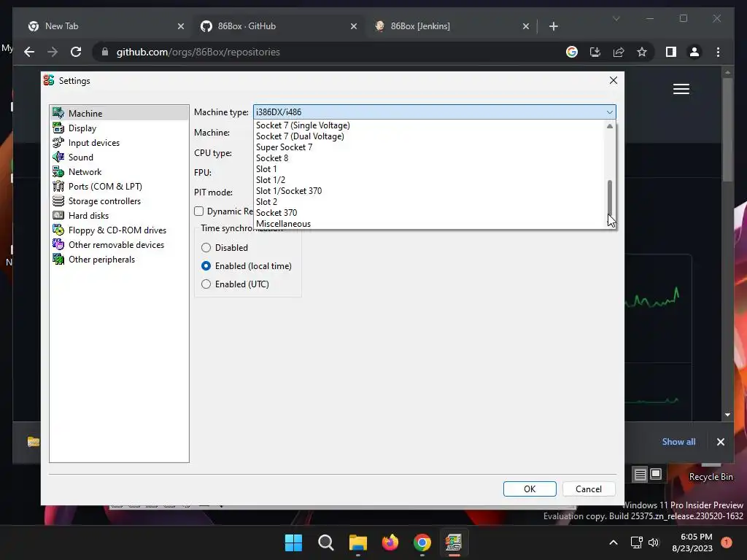The width and height of the screenshot is (747, 560).
Task: Click the browser page scrollbar thumb
Action: click(727, 128)
